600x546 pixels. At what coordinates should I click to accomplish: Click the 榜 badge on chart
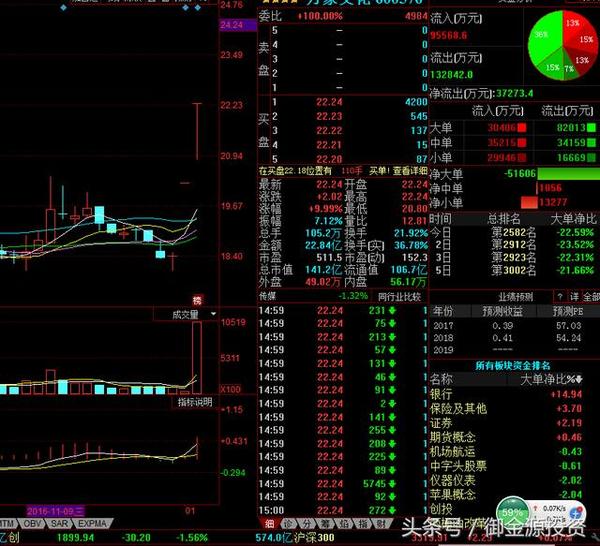[197, 301]
